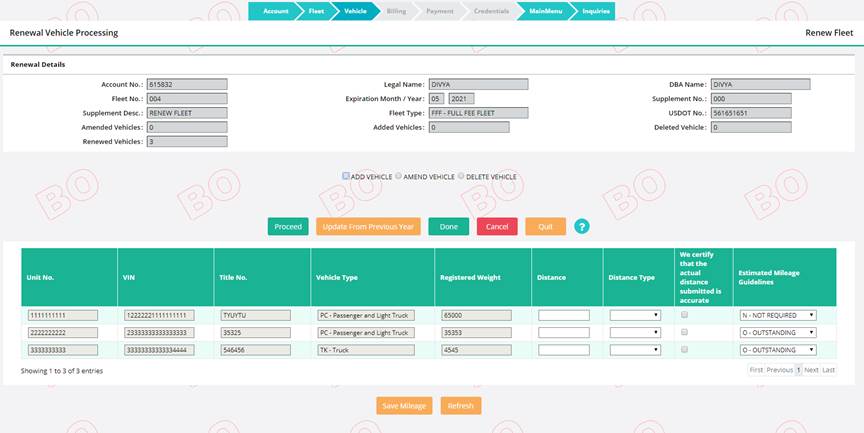Click Update From Previous Year button
The height and width of the screenshot is (433, 864).
coord(368,227)
